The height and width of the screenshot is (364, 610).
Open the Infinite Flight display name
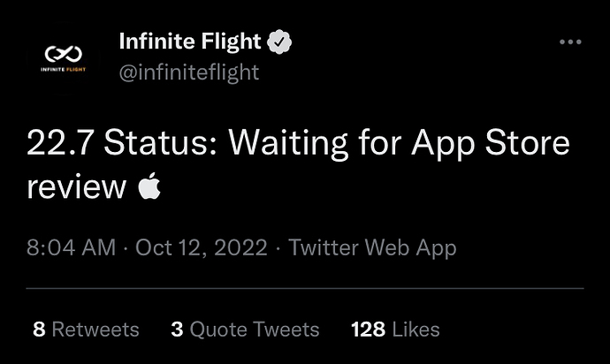tap(190, 42)
